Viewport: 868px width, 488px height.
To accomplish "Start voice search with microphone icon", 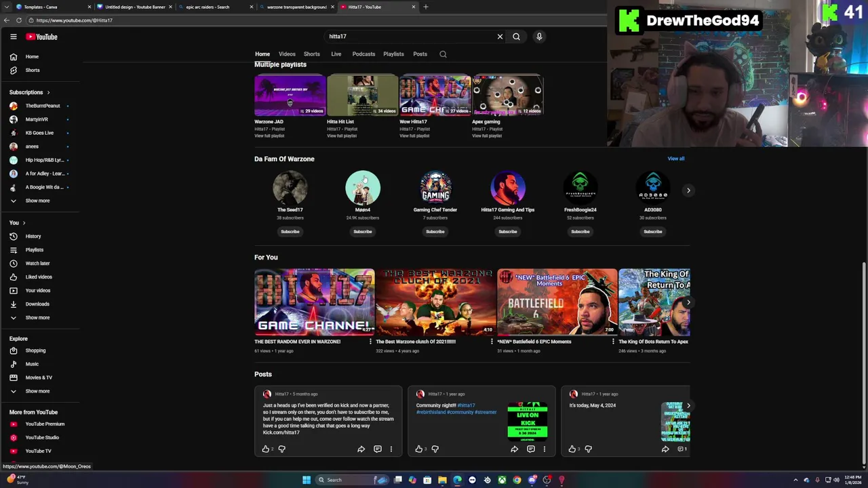I will pyautogui.click(x=539, y=37).
